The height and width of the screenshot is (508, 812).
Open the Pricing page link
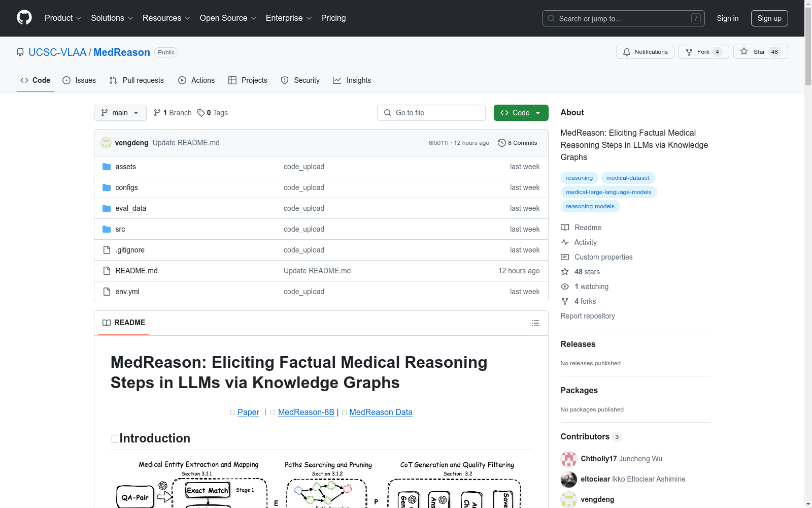pyautogui.click(x=333, y=18)
